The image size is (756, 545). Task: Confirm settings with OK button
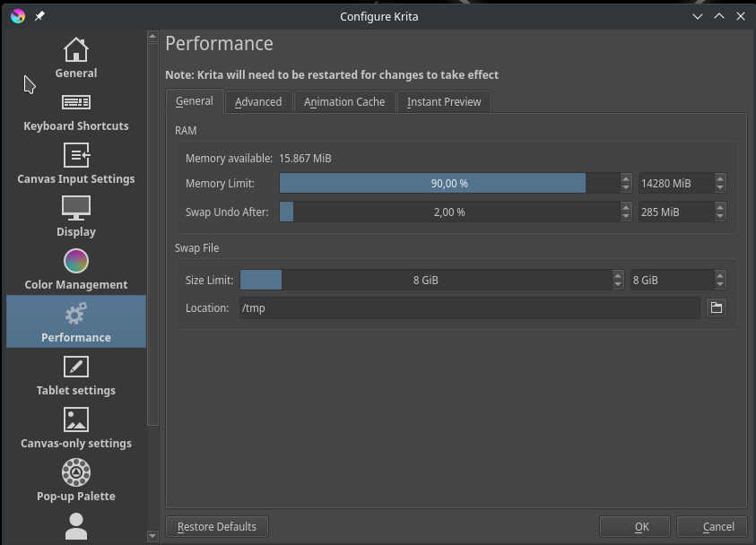tap(641, 526)
